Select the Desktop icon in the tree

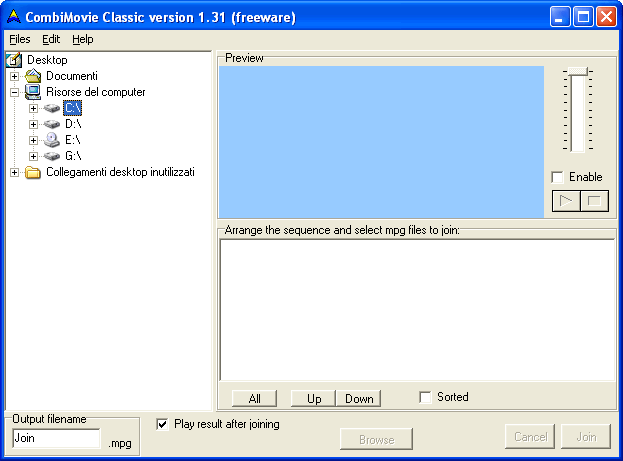14,60
